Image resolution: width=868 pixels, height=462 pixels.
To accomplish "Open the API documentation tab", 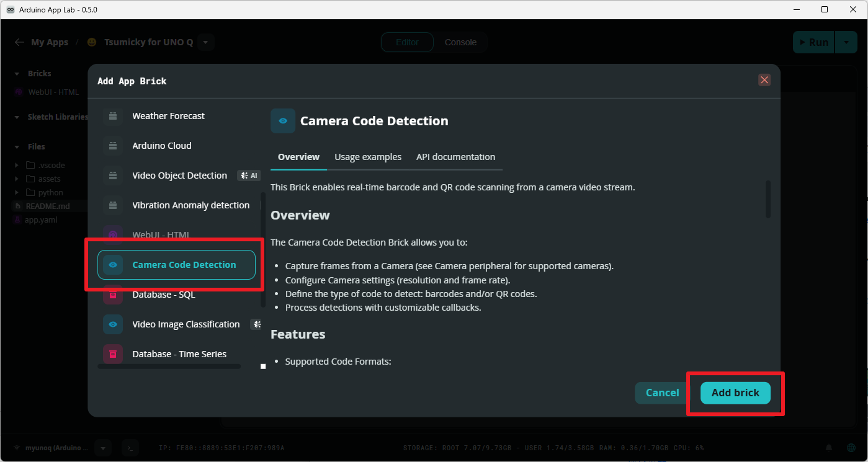I will click(x=456, y=157).
